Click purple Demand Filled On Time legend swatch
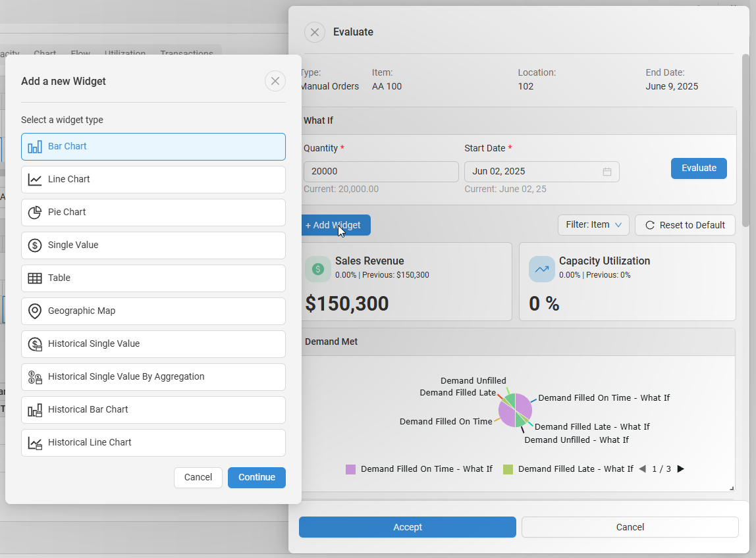The image size is (756, 558). tap(350, 469)
